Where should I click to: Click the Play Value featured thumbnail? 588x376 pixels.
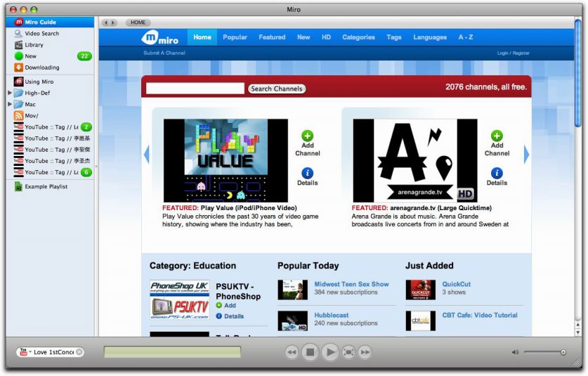(x=226, y=161)
